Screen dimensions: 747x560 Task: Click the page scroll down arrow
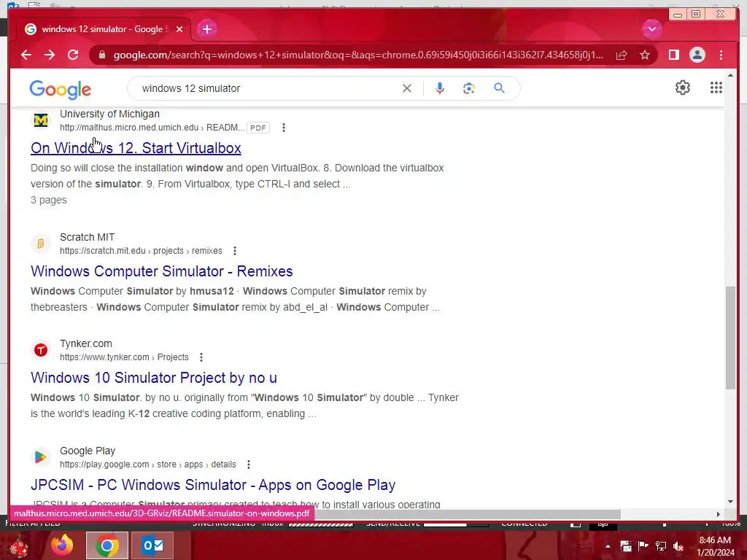(x=730, y=502)
